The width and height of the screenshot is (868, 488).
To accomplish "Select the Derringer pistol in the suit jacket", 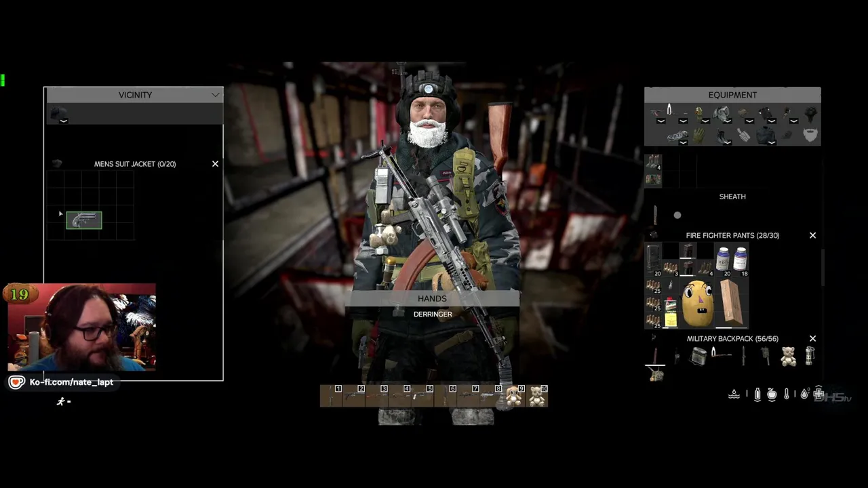I will tap(84, 220).
